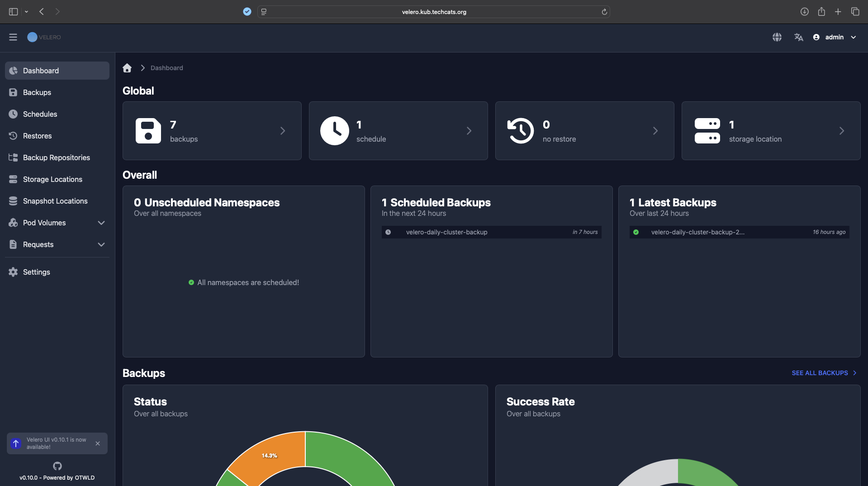Screen dimensions: 868x486
Task: Click the globe icon in the header
Action: (777, 37)
